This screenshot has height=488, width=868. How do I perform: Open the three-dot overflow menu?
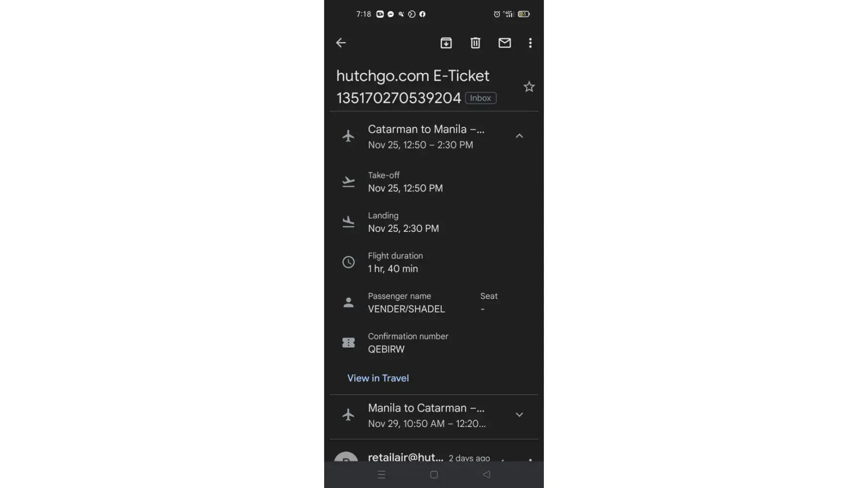[530, 43]
